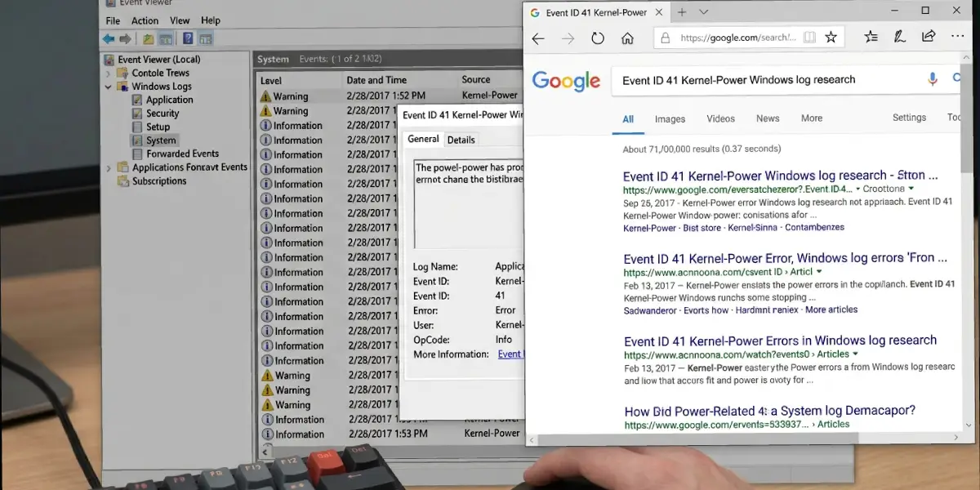This screenshot has width=980, height=490.
Task: Open the Action menu
Action: 145,20
